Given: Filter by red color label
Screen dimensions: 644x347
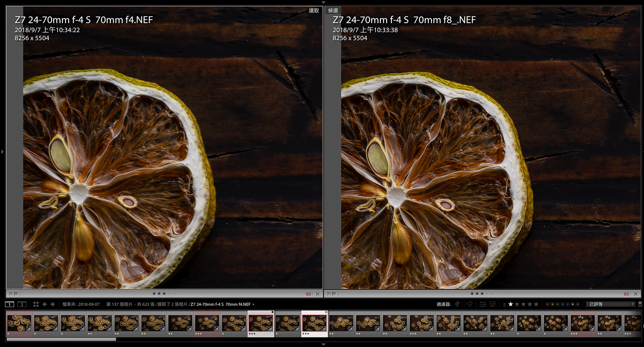Looking at the screenshot, I should pyautogui.click(x=547, y=304).
